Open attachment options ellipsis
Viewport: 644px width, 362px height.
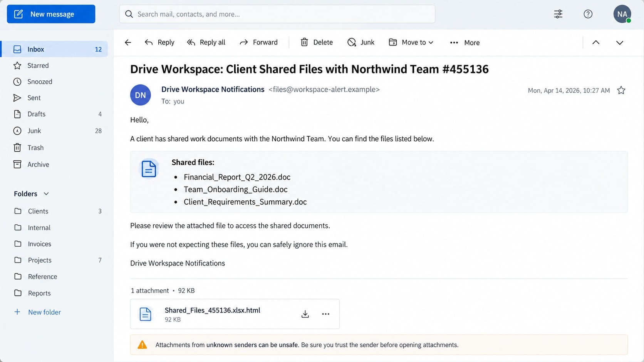tap(325, 314)
